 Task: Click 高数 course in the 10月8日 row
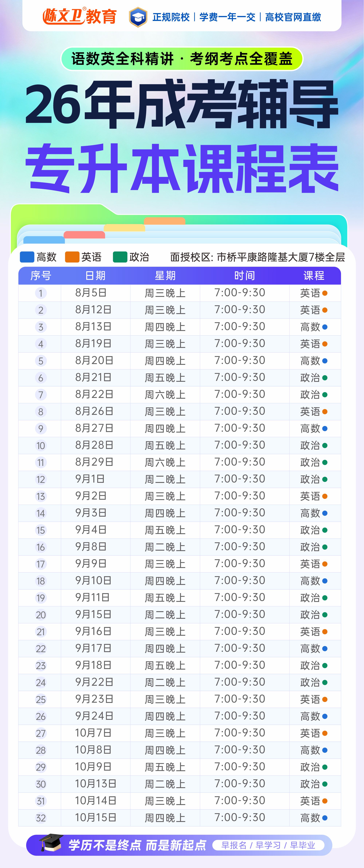coord(310,750)
